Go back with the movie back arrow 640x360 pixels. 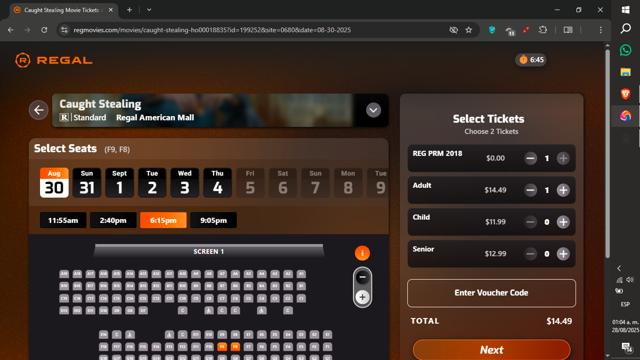point(39,110)
